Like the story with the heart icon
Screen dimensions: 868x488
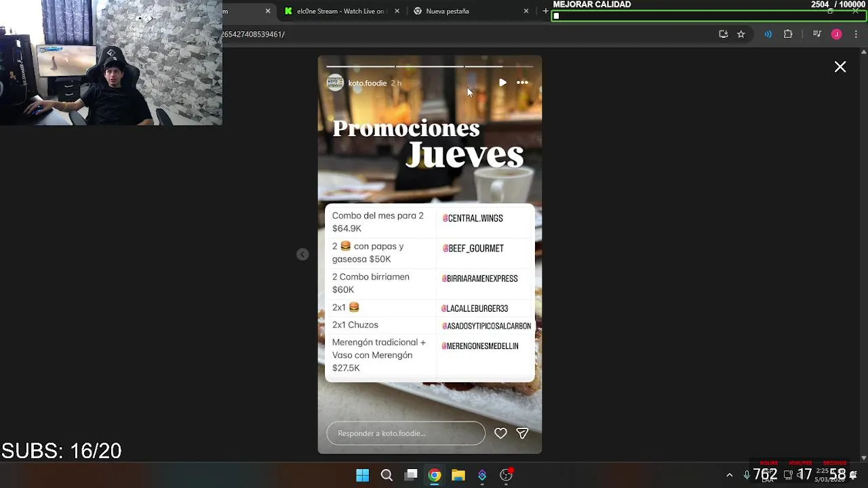click(500, 433)
